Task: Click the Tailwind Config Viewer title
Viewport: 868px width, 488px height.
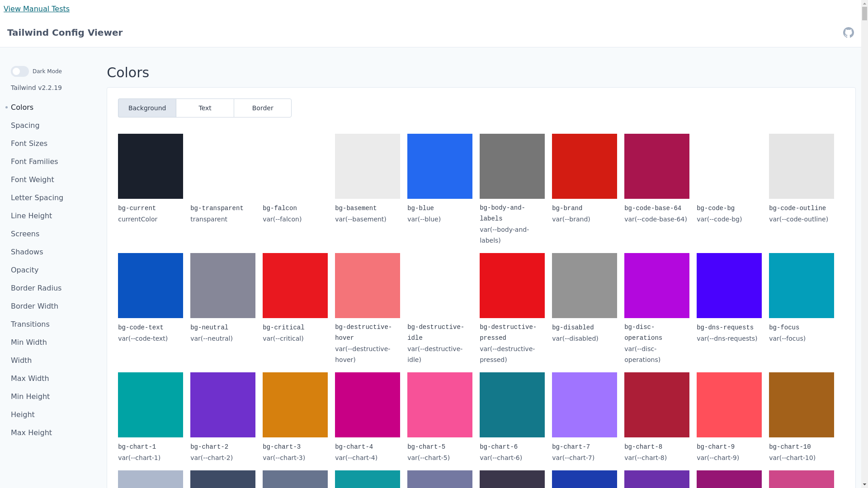Action: click(x=65, y=33)
